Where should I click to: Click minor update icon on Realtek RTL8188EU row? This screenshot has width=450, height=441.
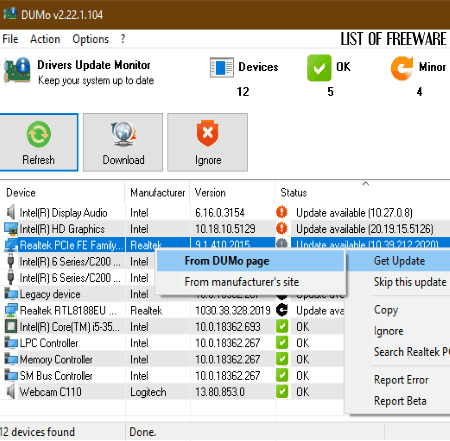[x=282, y=310]
